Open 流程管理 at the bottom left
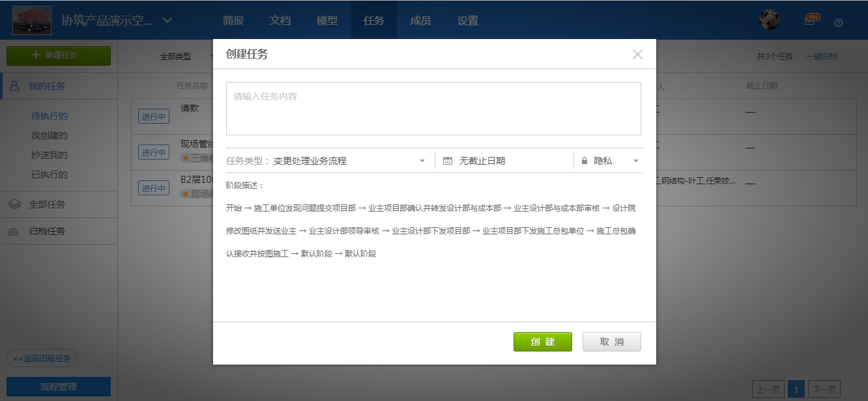868x401 pixels. [59, 387]
